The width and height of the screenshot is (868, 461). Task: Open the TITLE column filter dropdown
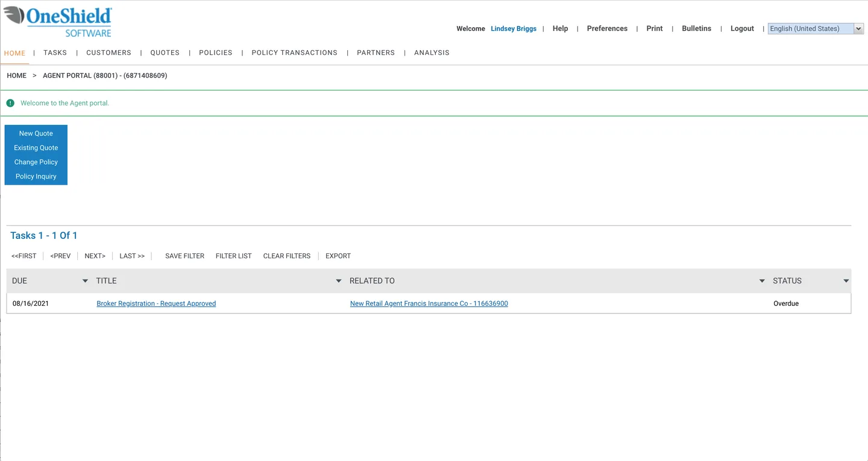339,281
